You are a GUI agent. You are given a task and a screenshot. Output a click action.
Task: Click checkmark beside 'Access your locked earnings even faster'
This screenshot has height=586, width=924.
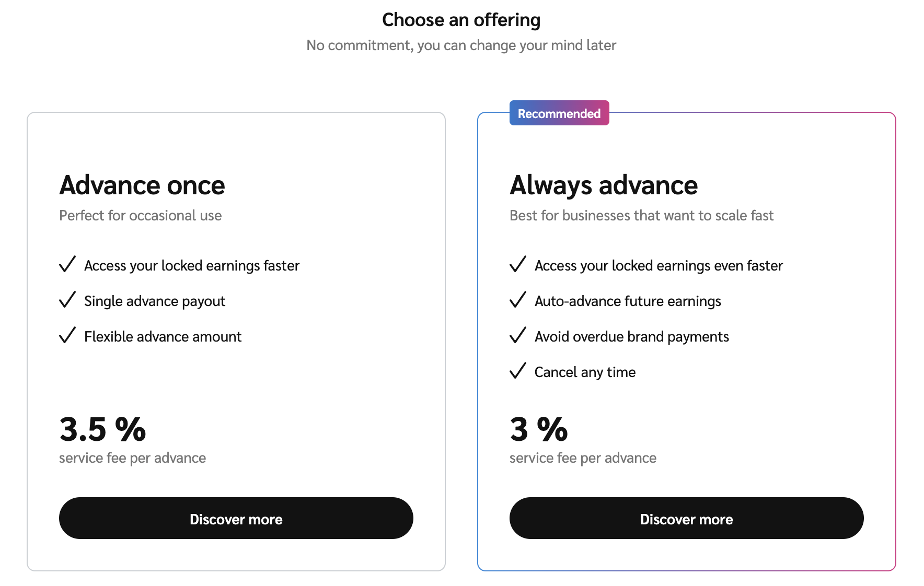click(517, 264)
